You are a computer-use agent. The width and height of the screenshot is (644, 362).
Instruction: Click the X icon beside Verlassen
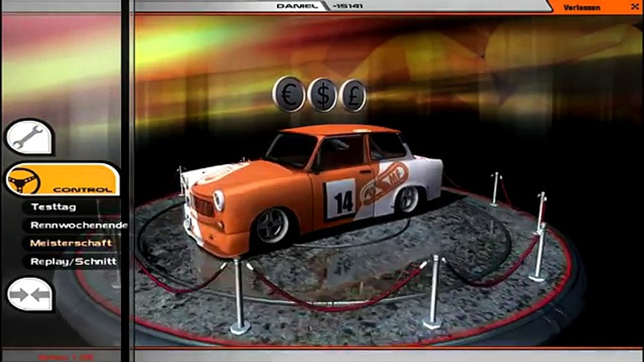(x=634, y=7)
